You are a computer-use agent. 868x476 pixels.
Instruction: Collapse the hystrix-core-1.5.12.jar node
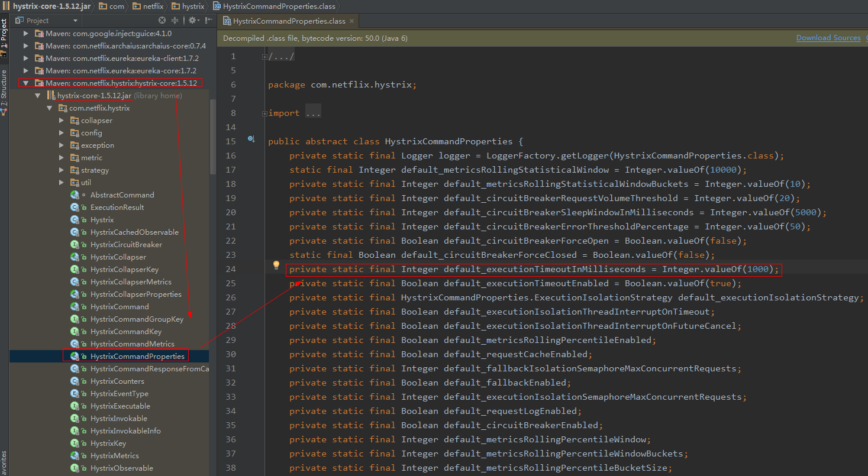pos(38,96)
